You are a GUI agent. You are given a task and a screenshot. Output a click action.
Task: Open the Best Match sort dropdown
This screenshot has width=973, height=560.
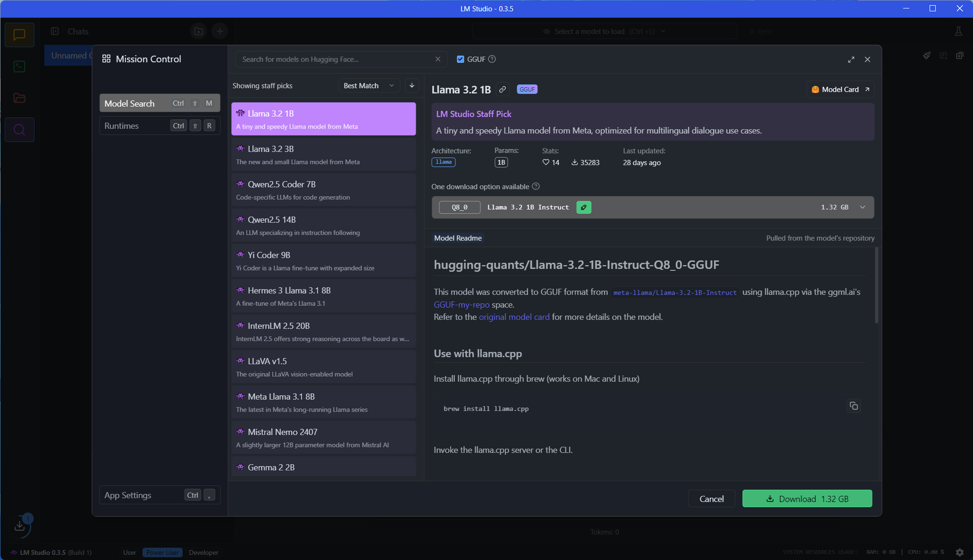(x=369, y=85)
